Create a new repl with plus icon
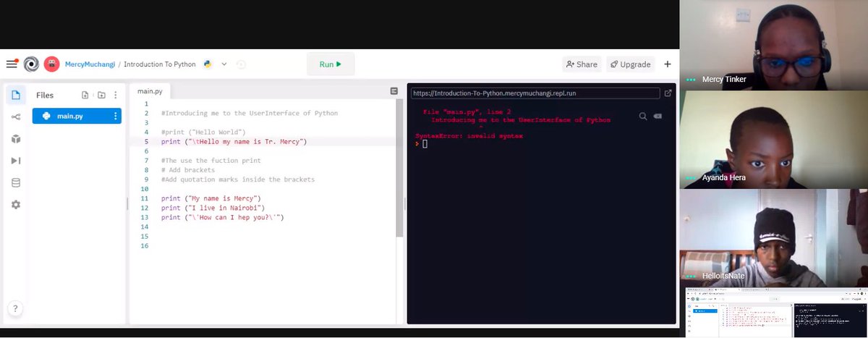 [668, 64]
